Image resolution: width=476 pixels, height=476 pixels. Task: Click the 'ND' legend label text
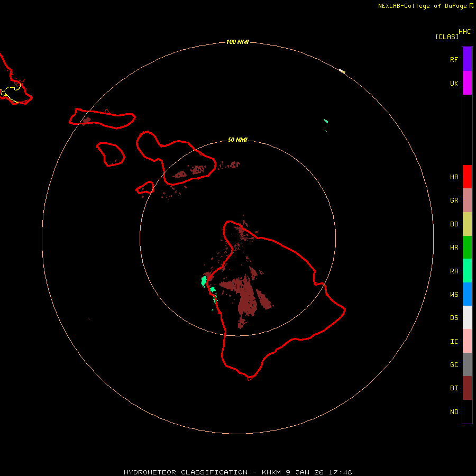454,412
